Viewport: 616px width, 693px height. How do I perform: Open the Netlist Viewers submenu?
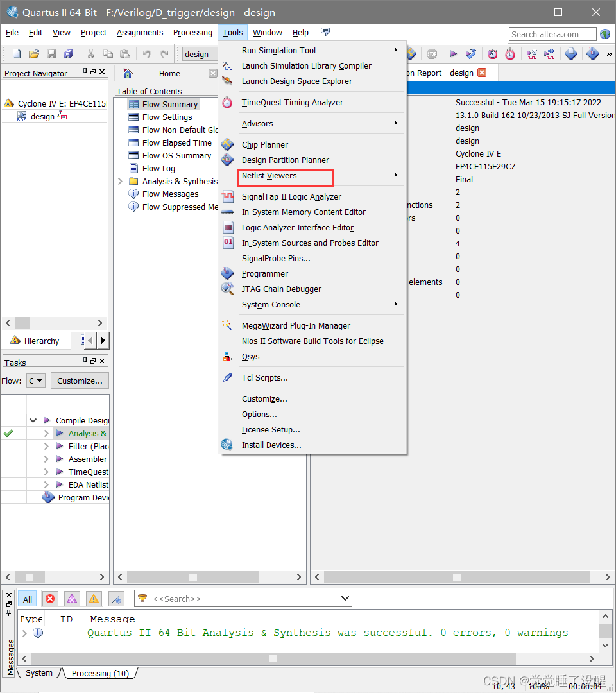[312, 176]
